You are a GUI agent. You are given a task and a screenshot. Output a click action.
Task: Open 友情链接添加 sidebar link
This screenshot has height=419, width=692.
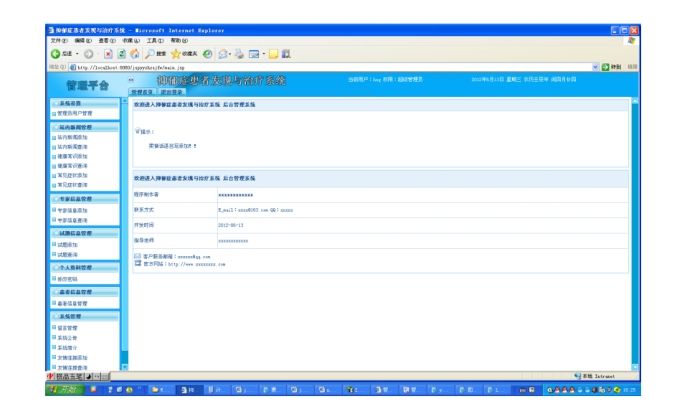[x=72, y=358]
